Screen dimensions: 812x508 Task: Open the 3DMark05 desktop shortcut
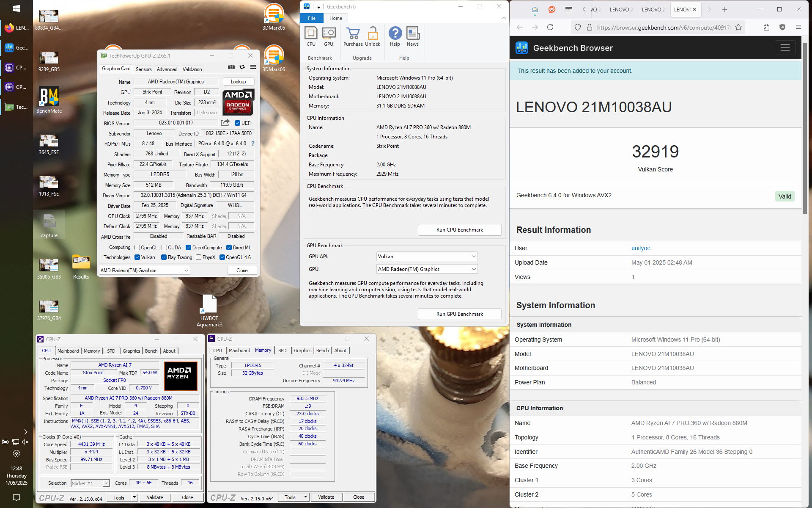coord(274,17)
